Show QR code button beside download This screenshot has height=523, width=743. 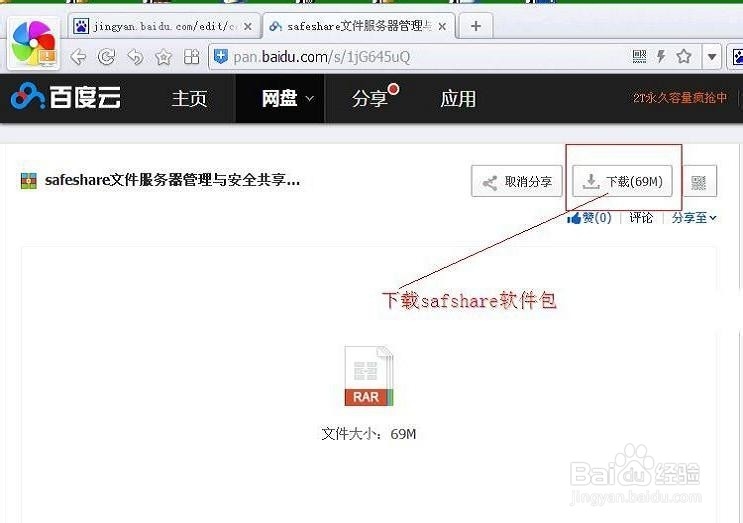point(698,181)
